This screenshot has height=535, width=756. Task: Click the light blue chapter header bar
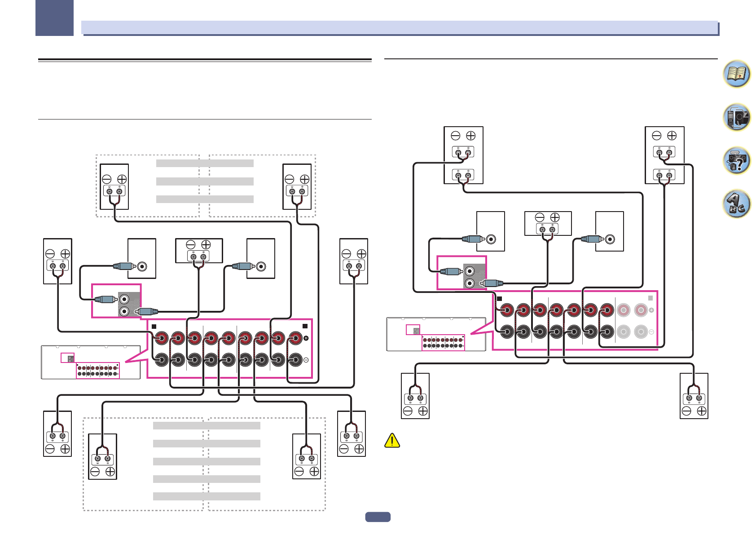click(400, 27)
